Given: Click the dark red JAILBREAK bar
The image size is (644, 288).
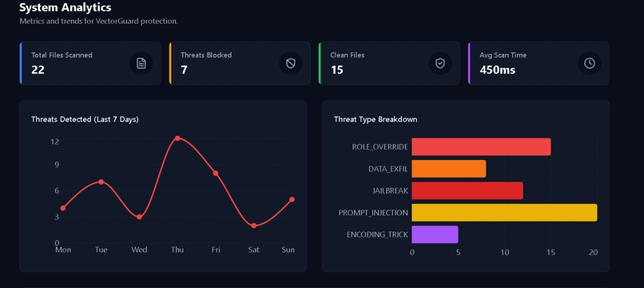Looking at the screenshot, I should pos(467,190).
